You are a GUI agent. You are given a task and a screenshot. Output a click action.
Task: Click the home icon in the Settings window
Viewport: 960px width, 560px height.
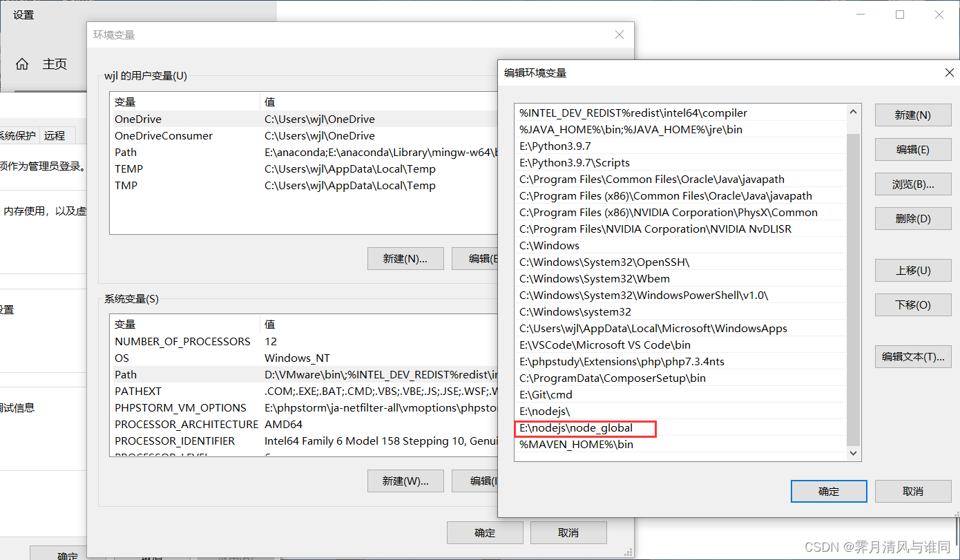tap(22, 64)
